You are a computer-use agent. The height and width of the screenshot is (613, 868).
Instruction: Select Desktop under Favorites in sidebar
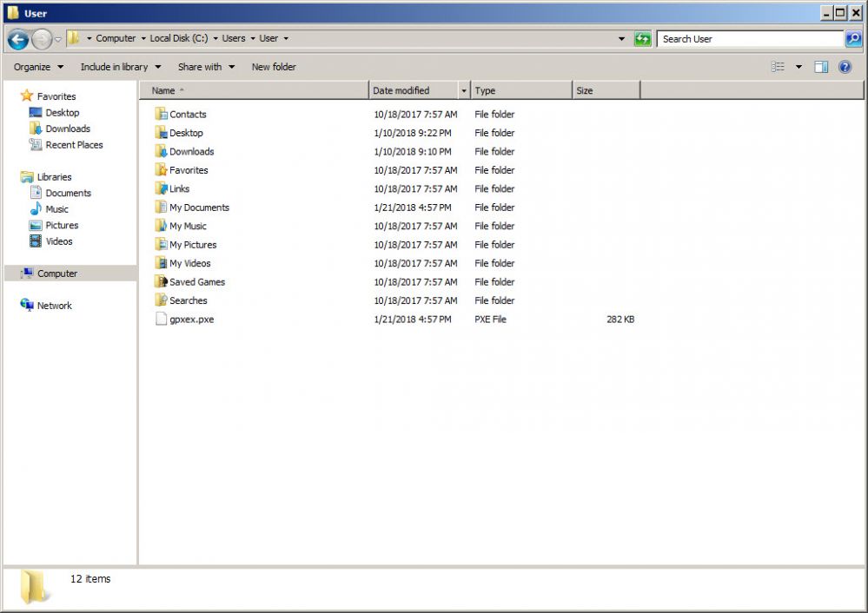(62, 112)
